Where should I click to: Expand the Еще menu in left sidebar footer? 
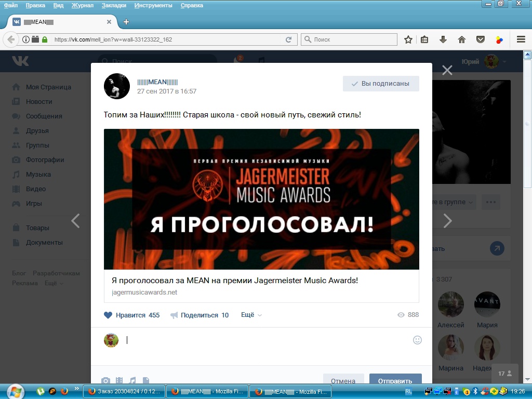[54, 283]
